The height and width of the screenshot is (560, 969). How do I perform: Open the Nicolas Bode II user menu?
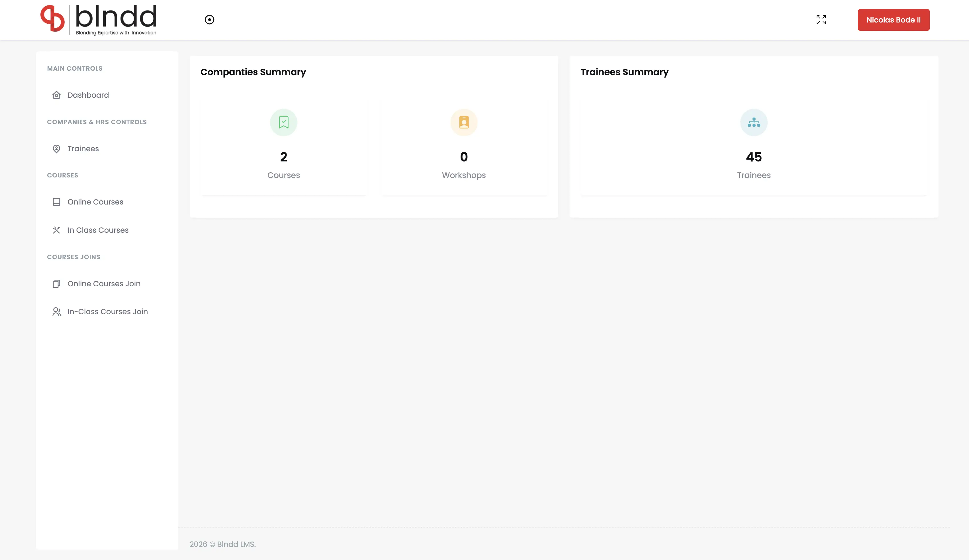[x=893, y=20]
